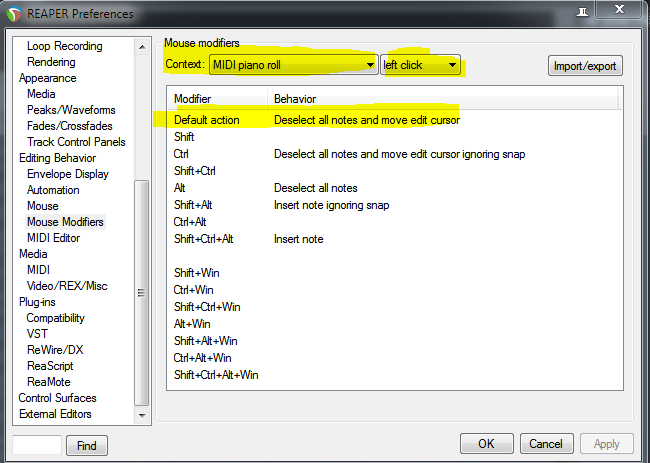Select Mouse Modifiers in the tree
This screenshot has width=650, height=463.
click(65, 222)
